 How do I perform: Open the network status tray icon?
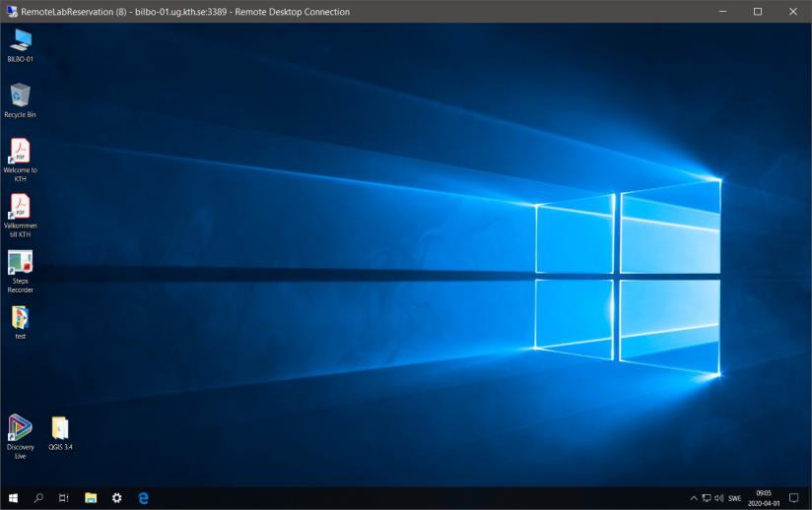(x=707, y=498)
